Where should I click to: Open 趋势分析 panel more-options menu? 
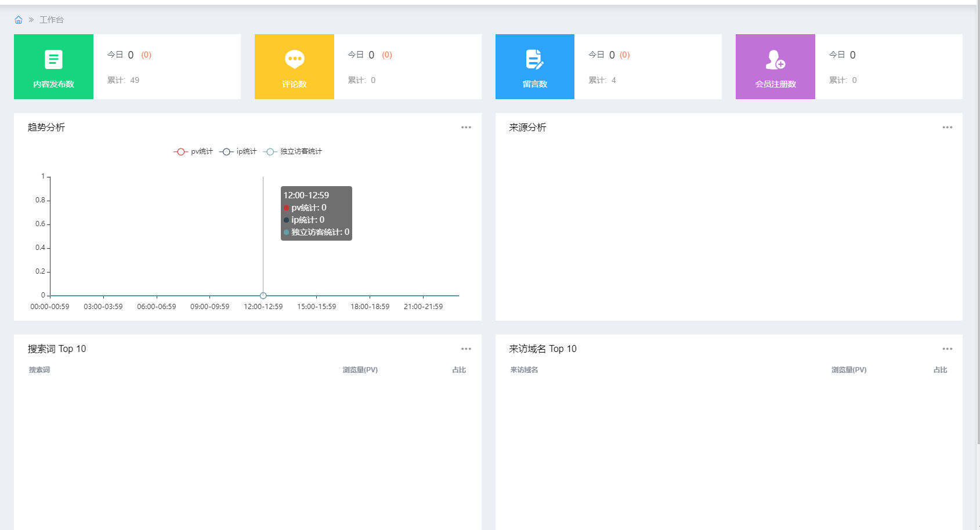point(466,128)
